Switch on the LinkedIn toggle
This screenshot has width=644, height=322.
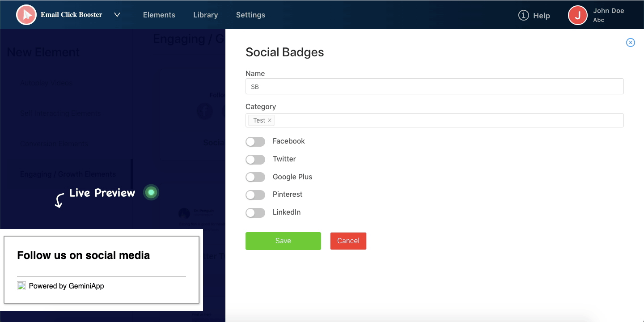coord(255,213)
